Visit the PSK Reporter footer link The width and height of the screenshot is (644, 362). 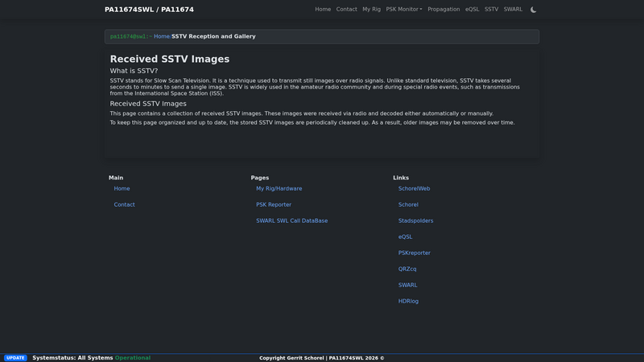[274, 205]
